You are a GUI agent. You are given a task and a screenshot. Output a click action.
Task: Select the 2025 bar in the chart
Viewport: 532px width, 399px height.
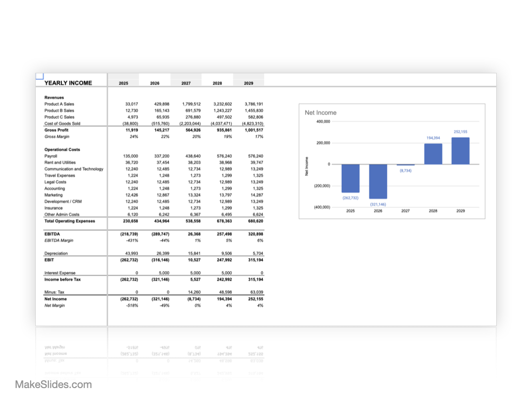coord(351,178)
